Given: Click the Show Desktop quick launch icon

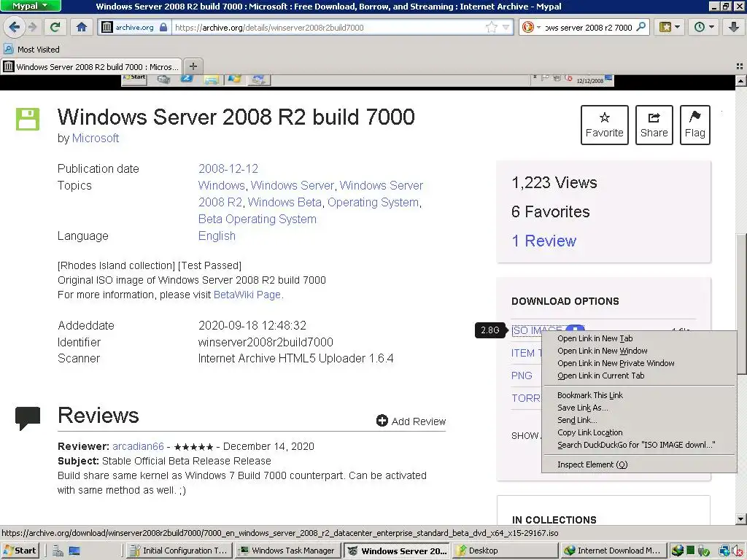Looking at the screenshot, I should tap(74, 551).
